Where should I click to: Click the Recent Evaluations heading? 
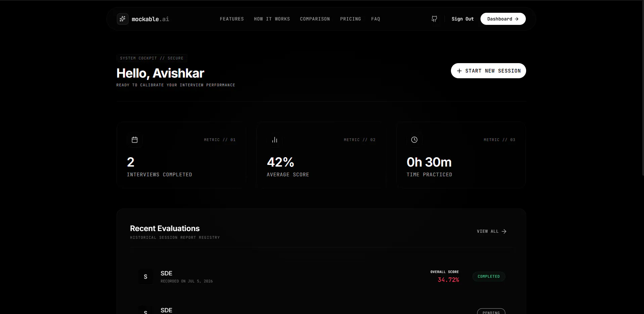tap(165, 228)
